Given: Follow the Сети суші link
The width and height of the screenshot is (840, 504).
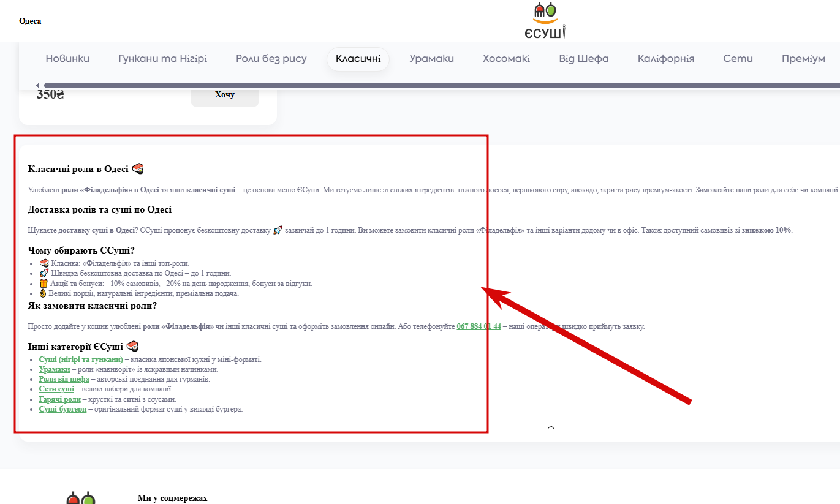Looking at the screenshot, I should point(56,389).
